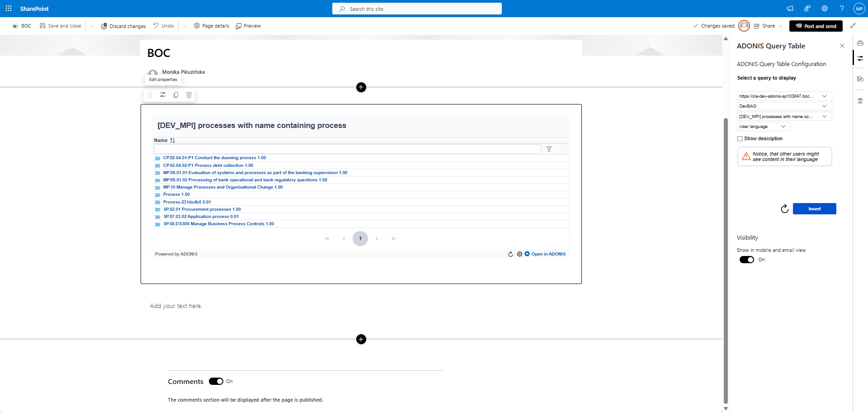The width and height of the screenshot is (868, 412).
Task: Click the blue Insert button
Action: coord(814,209)
